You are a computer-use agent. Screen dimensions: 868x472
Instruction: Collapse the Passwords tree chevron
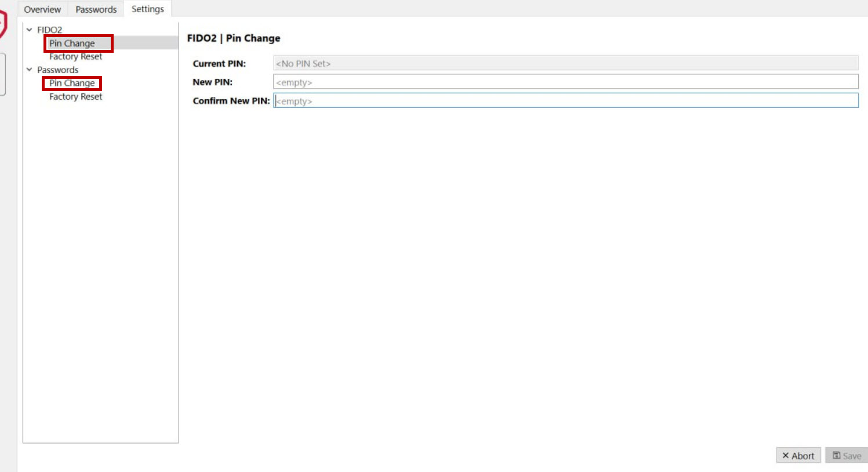pyautogui.click(x=30, y=70)
